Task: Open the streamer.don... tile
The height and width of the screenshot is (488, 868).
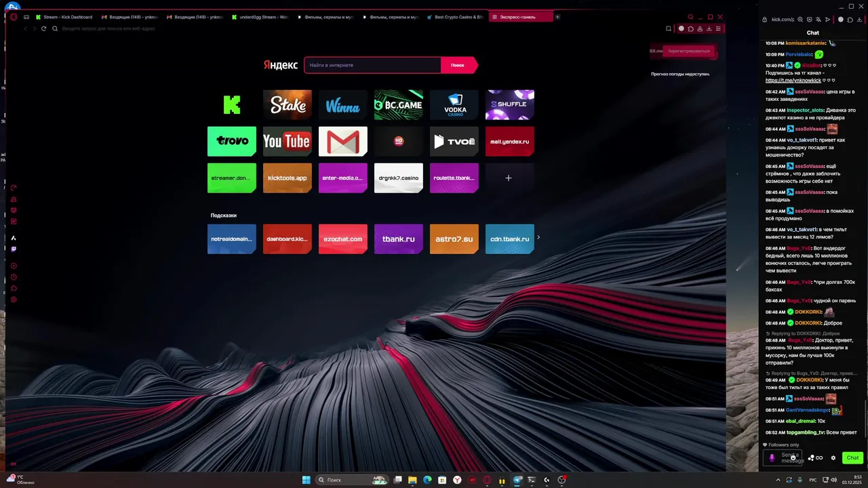Action: pos(232,178)
